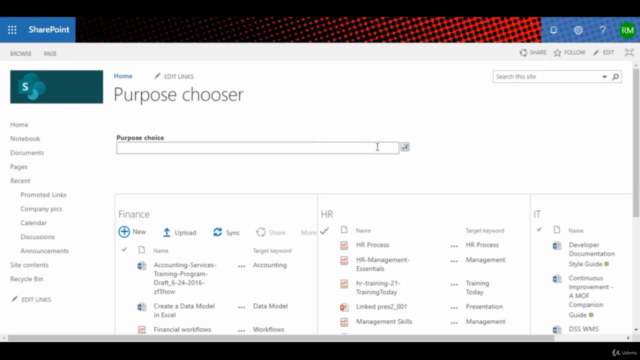Click inside Search this site box

[x=547, y=77]
